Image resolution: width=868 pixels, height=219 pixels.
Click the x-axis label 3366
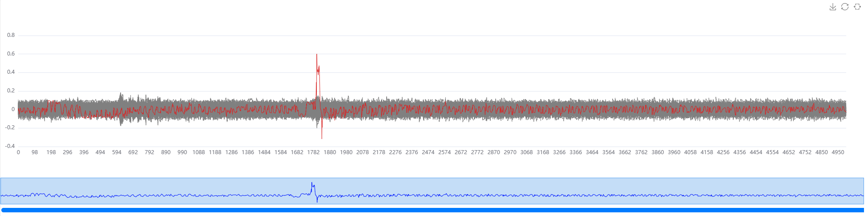coord(576,152)
